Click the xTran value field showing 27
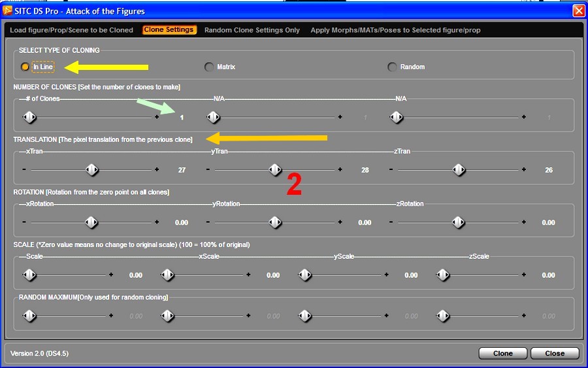The width and height of the screenshot is (588, 368). click(x=182, y=171)
